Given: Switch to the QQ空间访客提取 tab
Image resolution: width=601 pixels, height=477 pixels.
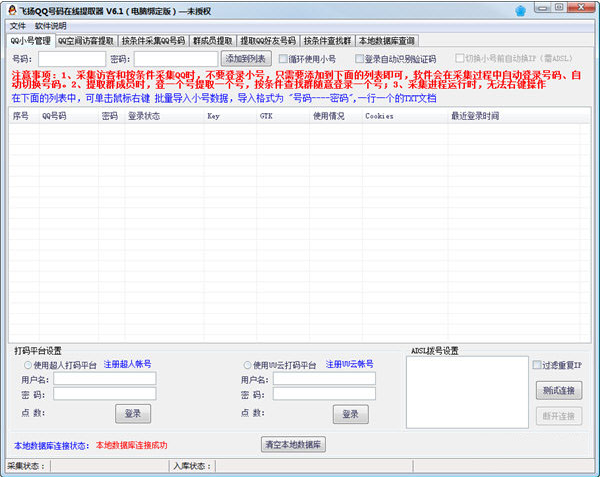Looking at the screenshot, I should pyautogui.click(x=86, y=41).
